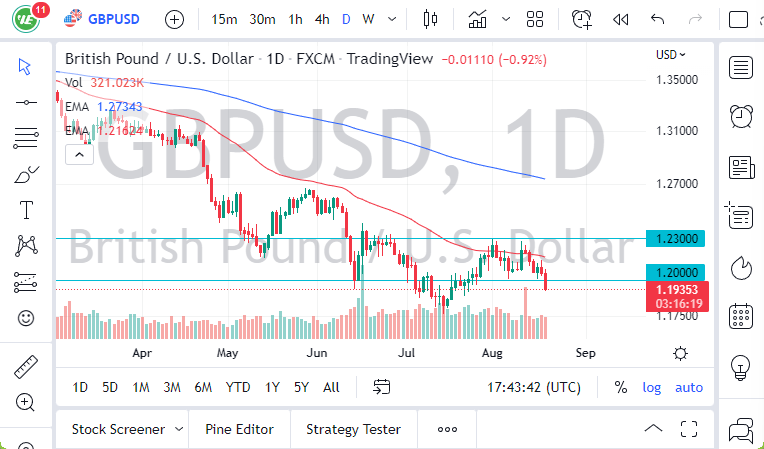Expand the USD currency dropdown
This screenshot has width=764, height=449.
coord(671,55)
